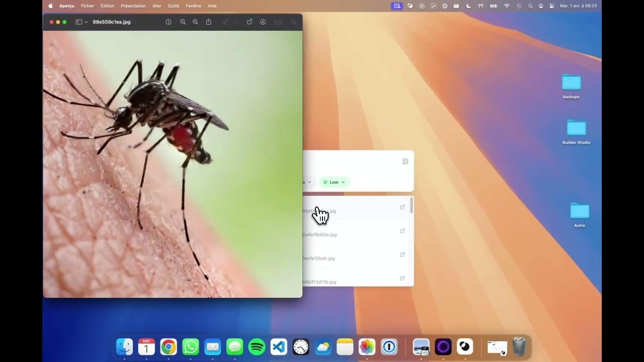644x362 pixels.
Task: Toggle Focus mode moon icon in menu bar
Action: click(468, 6)
